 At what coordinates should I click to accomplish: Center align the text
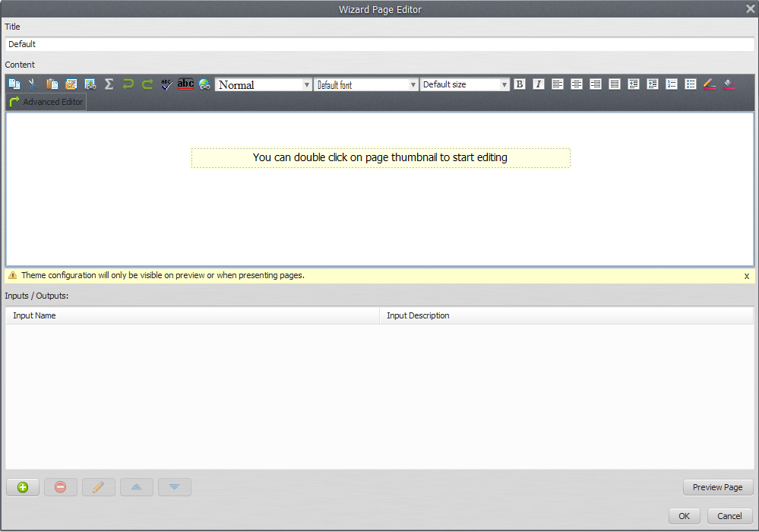(577, 84)
